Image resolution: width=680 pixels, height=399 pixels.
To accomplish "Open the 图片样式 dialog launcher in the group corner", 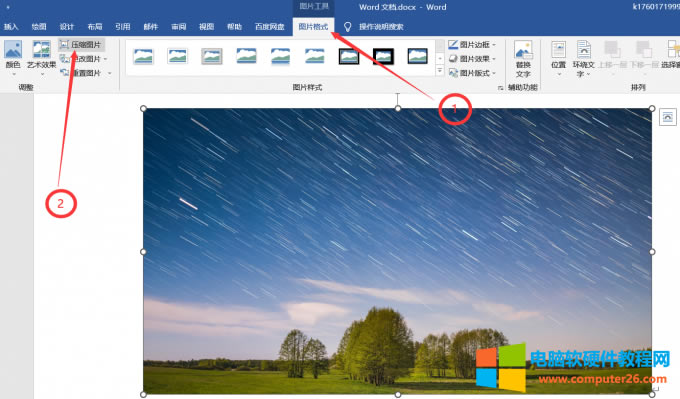I will (x=500, y=88).
